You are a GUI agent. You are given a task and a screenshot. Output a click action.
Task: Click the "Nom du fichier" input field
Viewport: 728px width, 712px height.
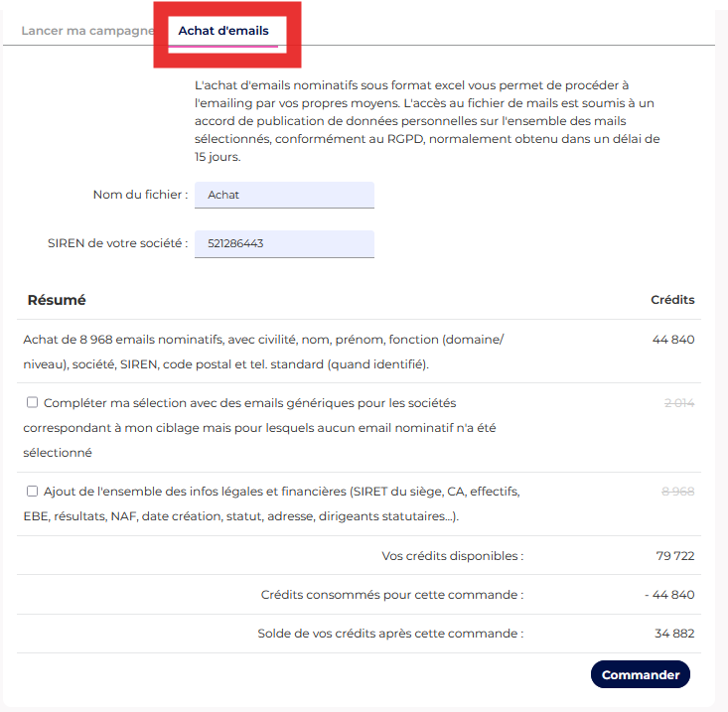(284, 195)
